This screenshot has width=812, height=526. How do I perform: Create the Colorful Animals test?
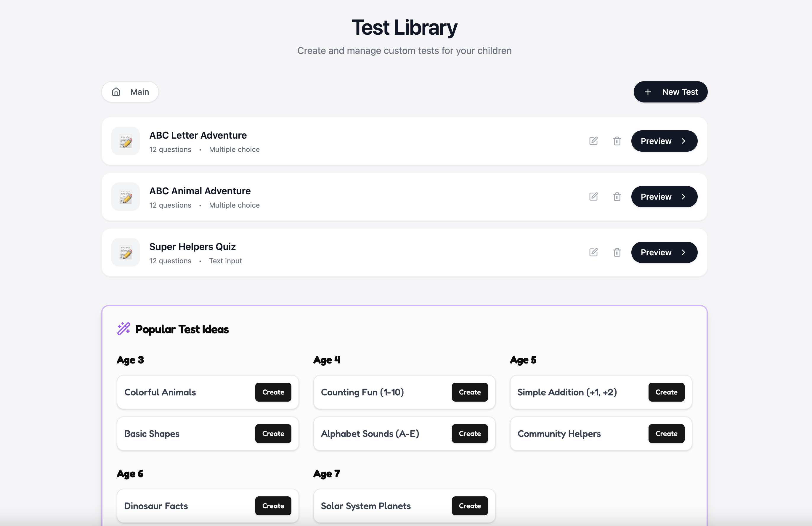click(273, 392)
